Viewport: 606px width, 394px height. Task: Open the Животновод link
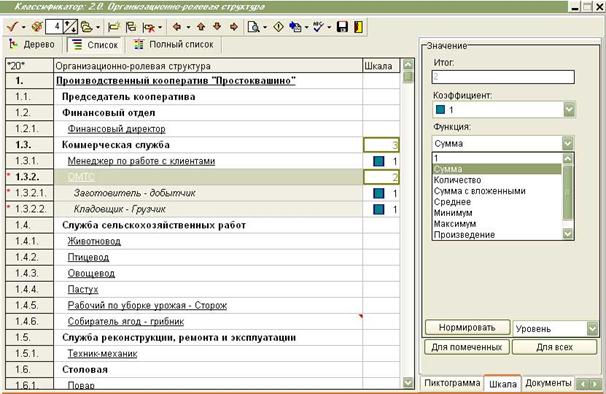[94, 241]
